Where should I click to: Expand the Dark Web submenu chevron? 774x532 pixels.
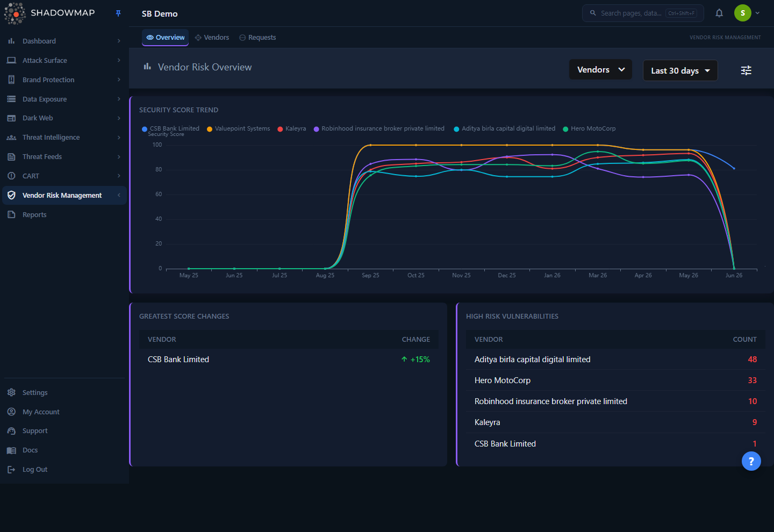tap(119, 118)
